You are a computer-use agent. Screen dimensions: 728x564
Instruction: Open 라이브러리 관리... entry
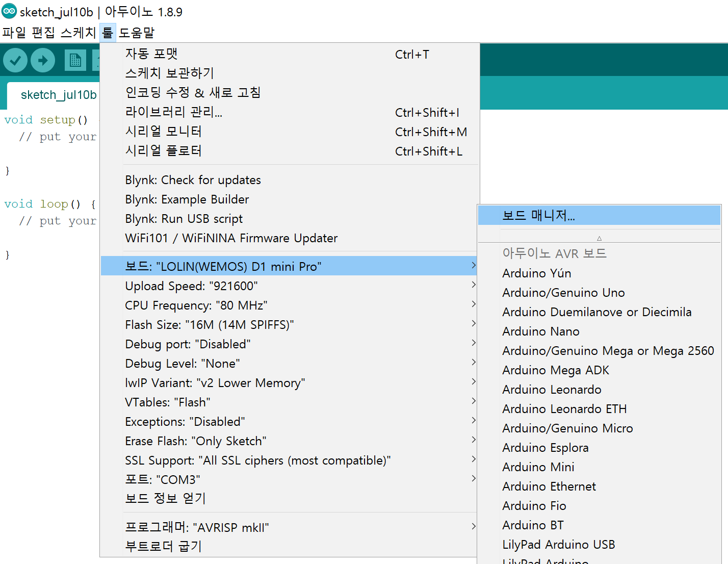pyautogui.click(x=289, y=112)
